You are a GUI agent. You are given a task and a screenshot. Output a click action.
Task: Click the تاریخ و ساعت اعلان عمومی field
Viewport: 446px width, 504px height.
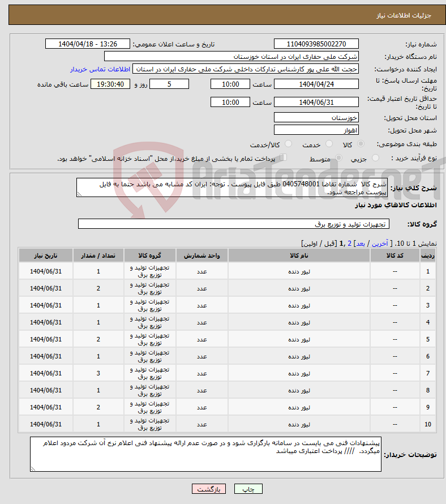click(x=88, y=44)
